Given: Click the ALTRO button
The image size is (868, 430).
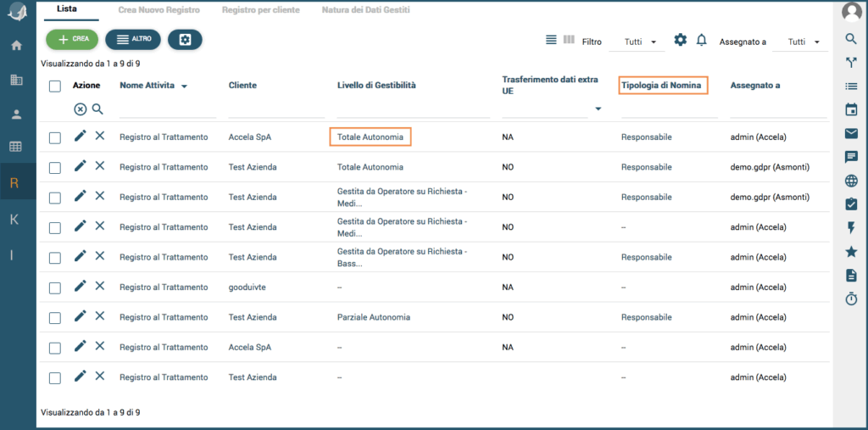Looking at the screenshot, I should (x=132, y=39).
